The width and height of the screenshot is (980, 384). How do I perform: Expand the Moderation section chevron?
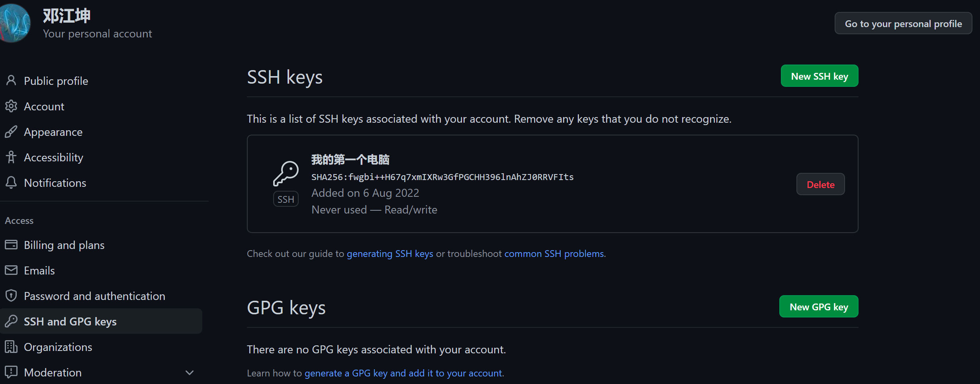coord(190,372)
